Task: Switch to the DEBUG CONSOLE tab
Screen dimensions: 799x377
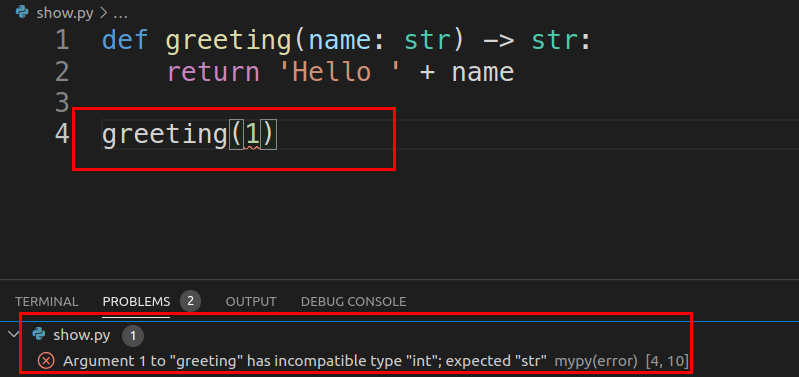Action: pyautogui.click(x=353, y=302)
